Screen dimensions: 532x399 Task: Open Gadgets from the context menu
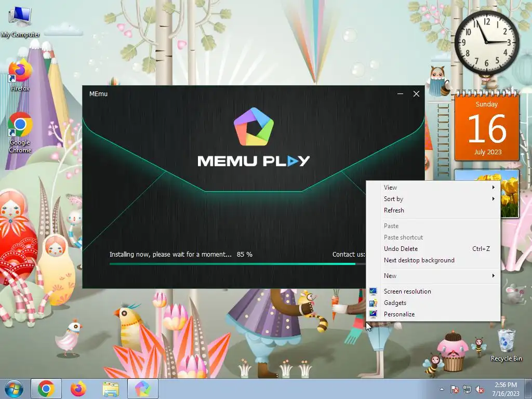click(433, 303)
